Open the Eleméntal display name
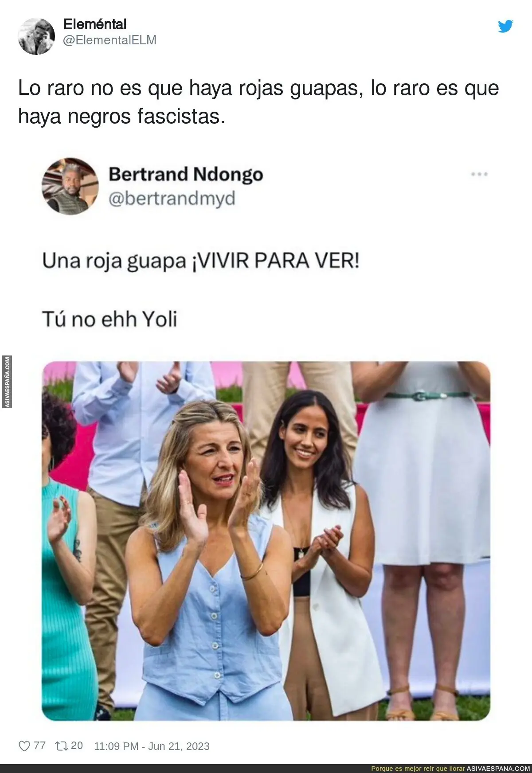 95,24
